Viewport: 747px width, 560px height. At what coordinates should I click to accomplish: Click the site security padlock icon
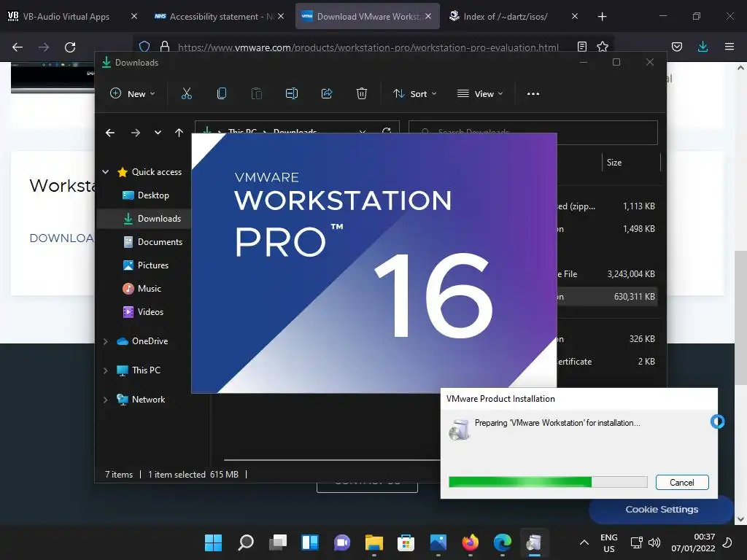(165, 47)
